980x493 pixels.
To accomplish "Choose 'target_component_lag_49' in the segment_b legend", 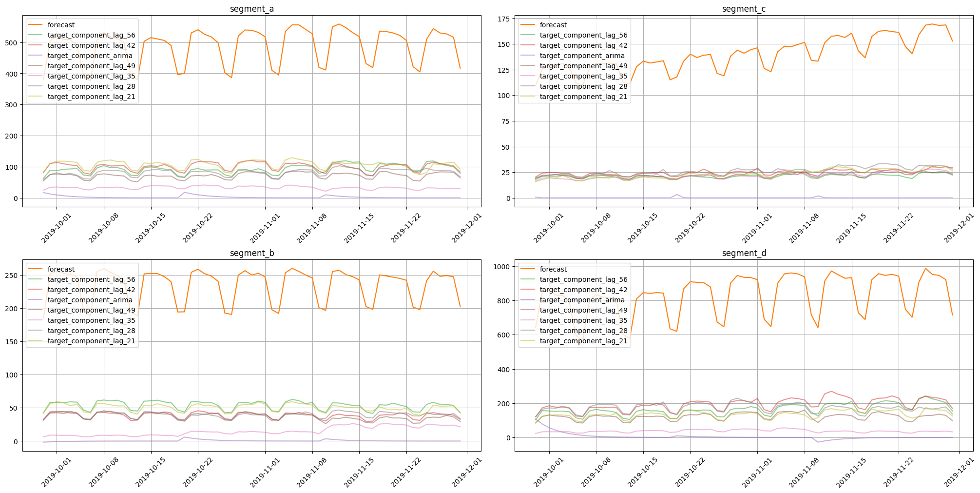I will (91, 310).
